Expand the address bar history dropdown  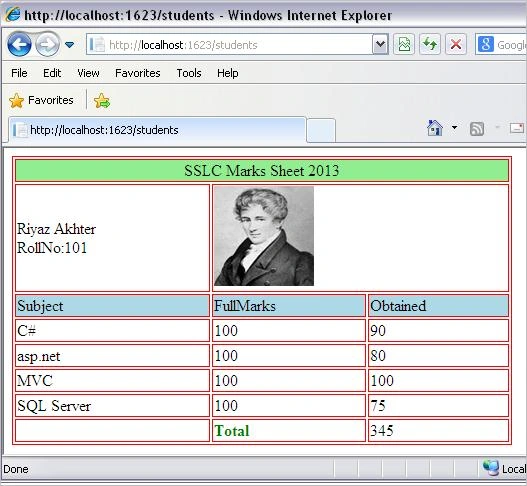pos(380,44)
